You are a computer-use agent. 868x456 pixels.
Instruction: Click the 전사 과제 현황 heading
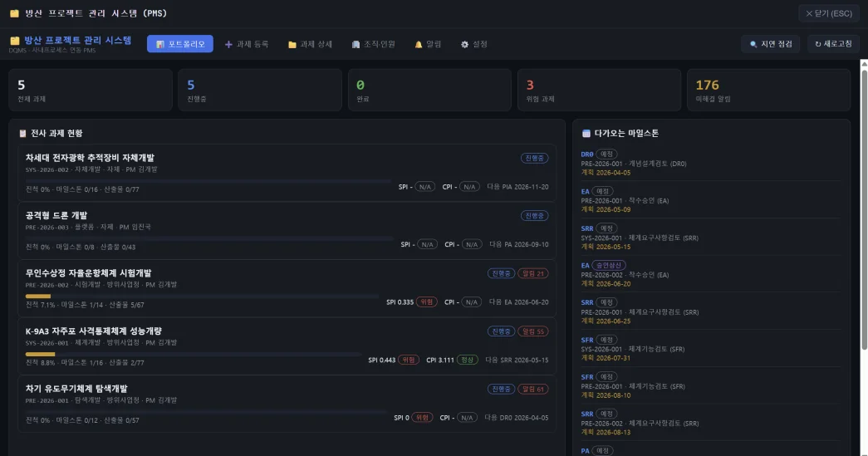point(56,134)
